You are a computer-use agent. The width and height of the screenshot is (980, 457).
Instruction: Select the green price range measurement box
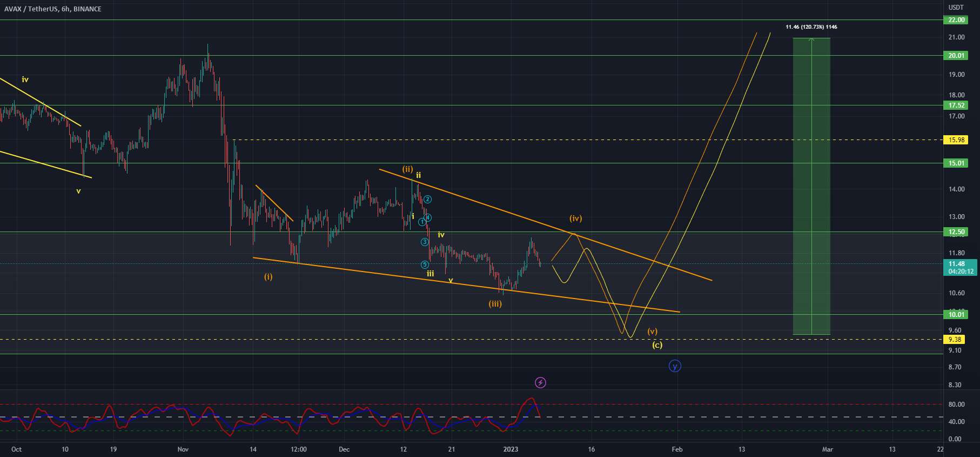(x=811, y=187)
